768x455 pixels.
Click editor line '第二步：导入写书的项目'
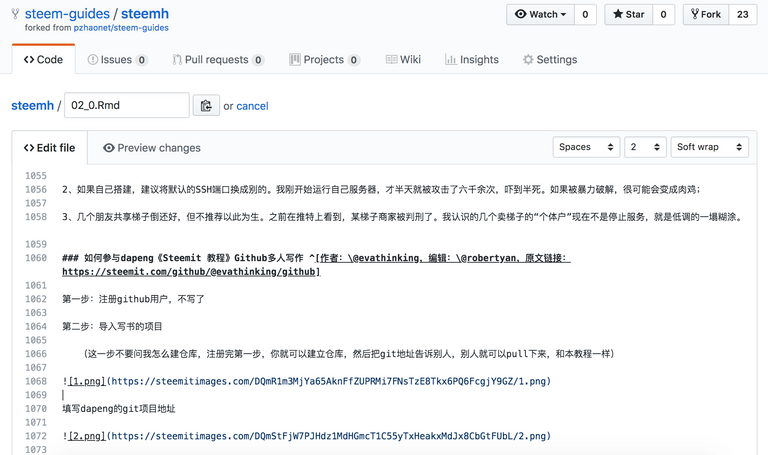(x=112, y=327)
